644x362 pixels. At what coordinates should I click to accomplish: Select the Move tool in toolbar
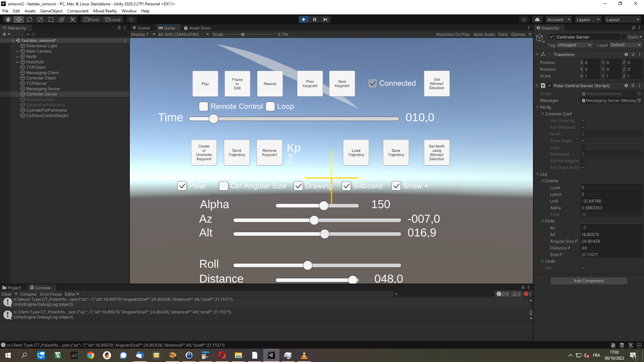[x=19, y=19]
